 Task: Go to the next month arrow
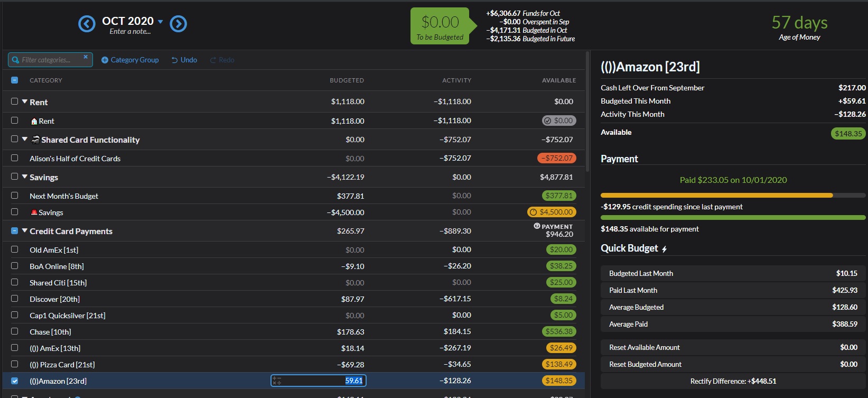coord(179,24)
